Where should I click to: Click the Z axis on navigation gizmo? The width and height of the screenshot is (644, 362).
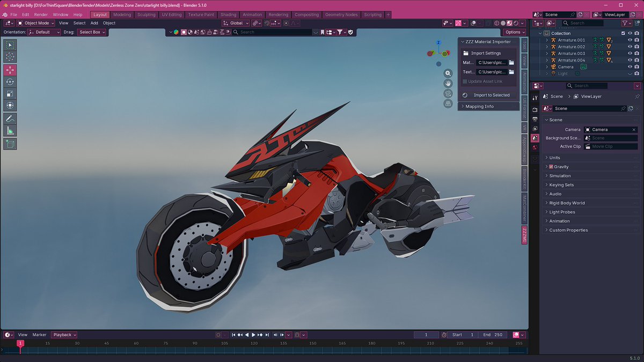(438, 42)
